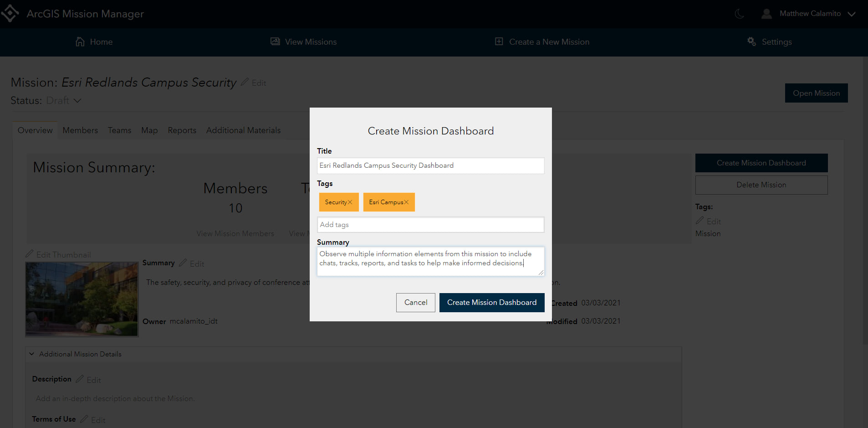Remove the Esri Campus tag with its X

click(406, 202)
